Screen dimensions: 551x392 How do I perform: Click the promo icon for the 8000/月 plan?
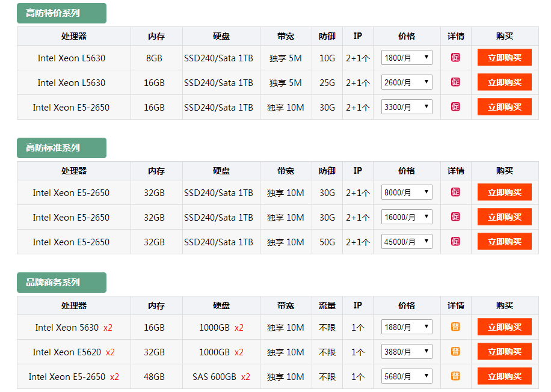click(x=455, y=192)
